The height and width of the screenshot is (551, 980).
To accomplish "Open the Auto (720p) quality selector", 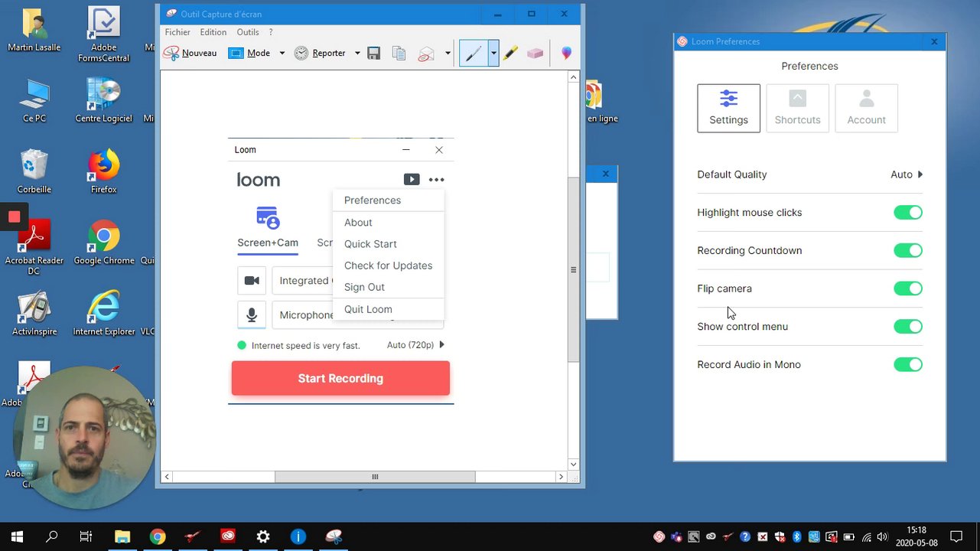I will pyautogui.click(x=415, y=345).
